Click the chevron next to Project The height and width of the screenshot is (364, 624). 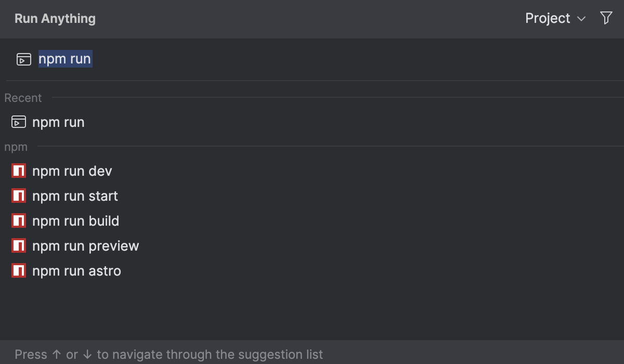pyautogui.click(x=581, y=19)
